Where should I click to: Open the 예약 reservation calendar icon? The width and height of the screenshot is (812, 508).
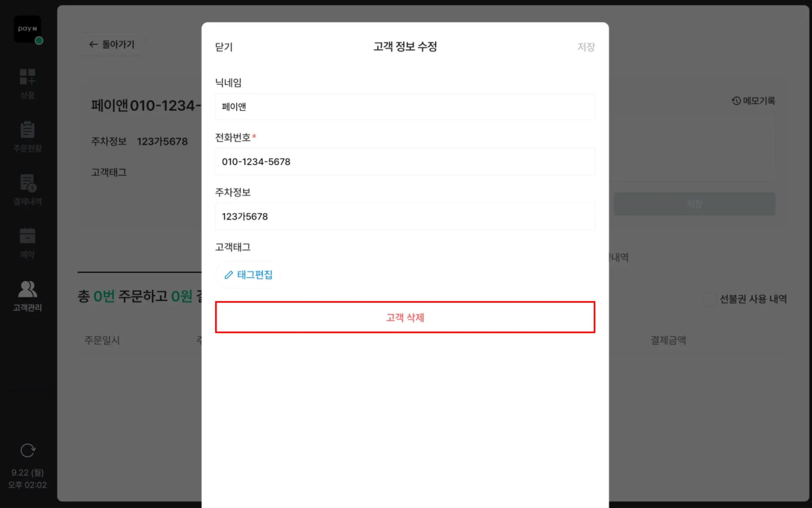27,243
